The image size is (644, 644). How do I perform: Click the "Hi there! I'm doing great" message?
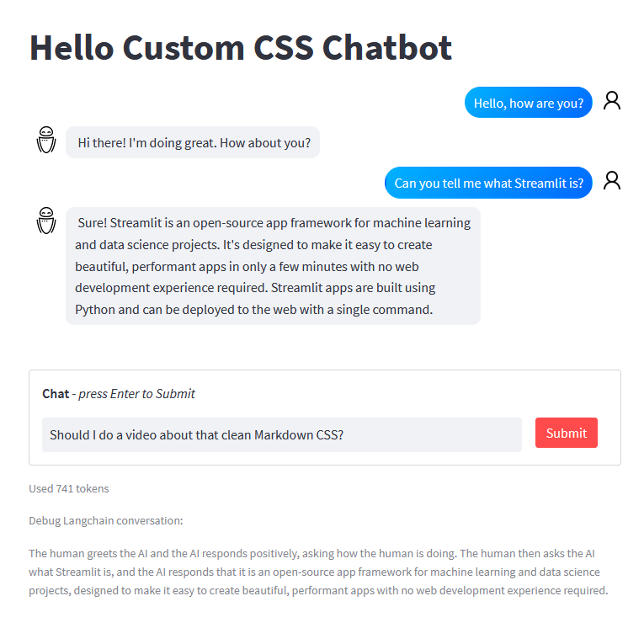(193, 142)
